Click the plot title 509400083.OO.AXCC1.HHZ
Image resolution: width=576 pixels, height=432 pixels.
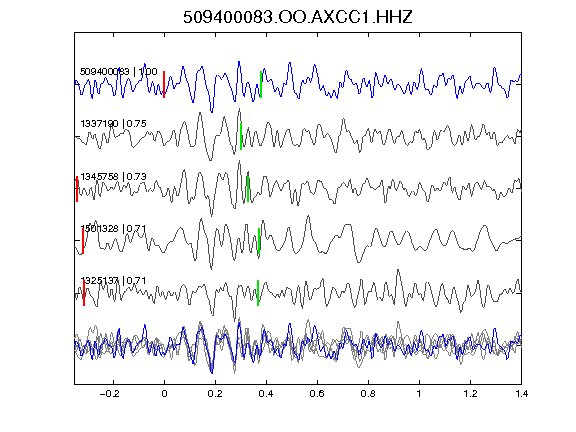point(298,17)
